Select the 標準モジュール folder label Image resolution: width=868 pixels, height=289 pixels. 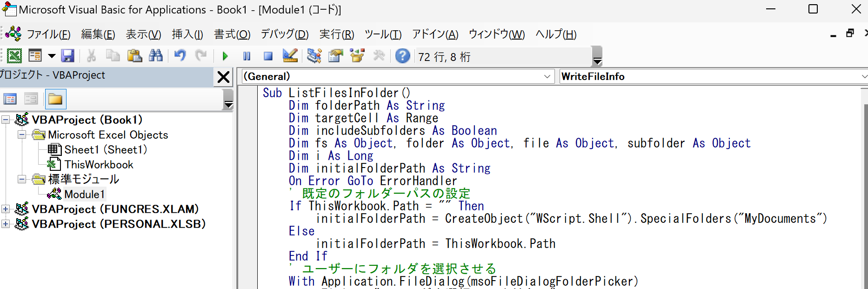(84, 180)
